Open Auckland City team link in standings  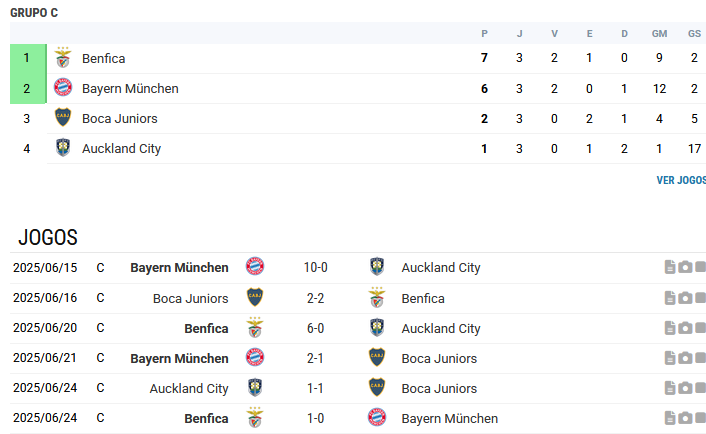[121, 149]
